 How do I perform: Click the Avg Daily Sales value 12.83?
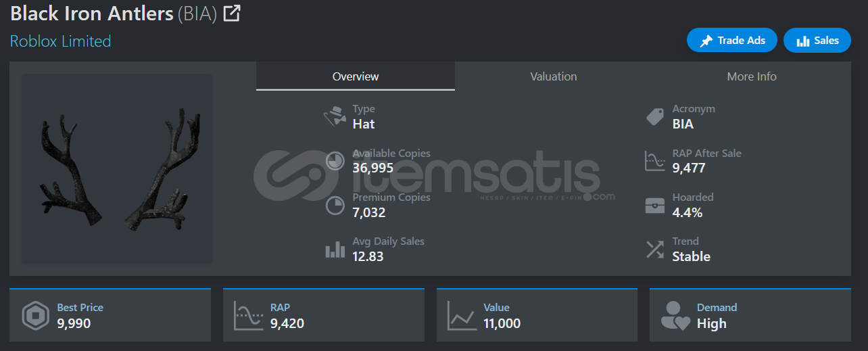tap(368, 256)
